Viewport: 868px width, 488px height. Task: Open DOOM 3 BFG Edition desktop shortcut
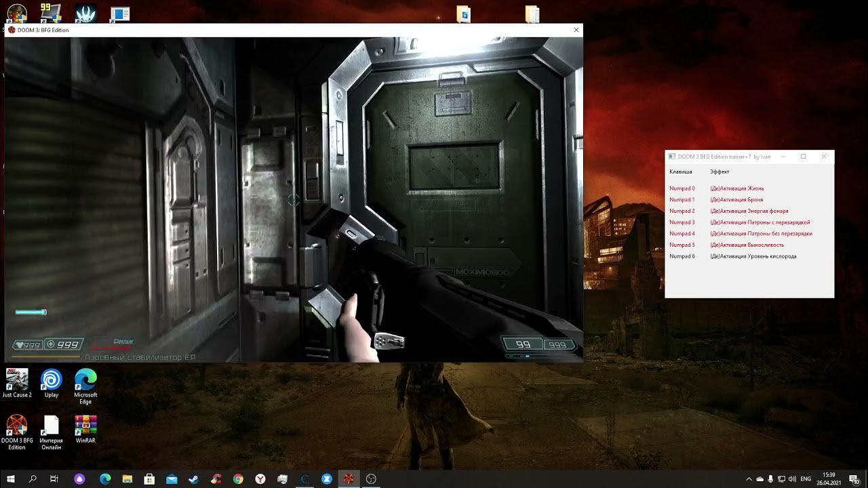[17, 433]
